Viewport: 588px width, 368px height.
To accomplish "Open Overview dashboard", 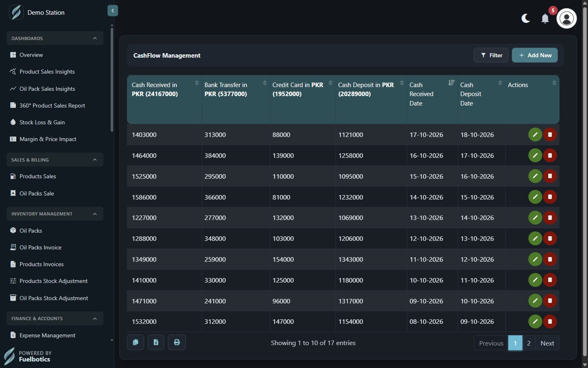I will [x=31, y=55].
